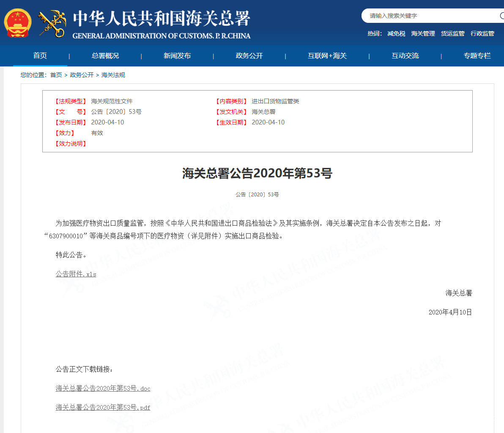Click 首页 in the breadcrumb
Screen dimensions: 504x433
[56, 75]
